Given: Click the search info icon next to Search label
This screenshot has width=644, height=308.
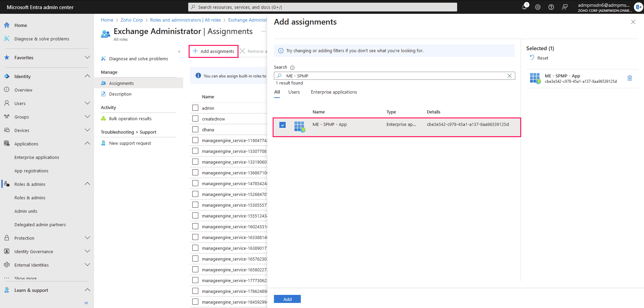Looking at the screenshot, I should click(292, 67).
